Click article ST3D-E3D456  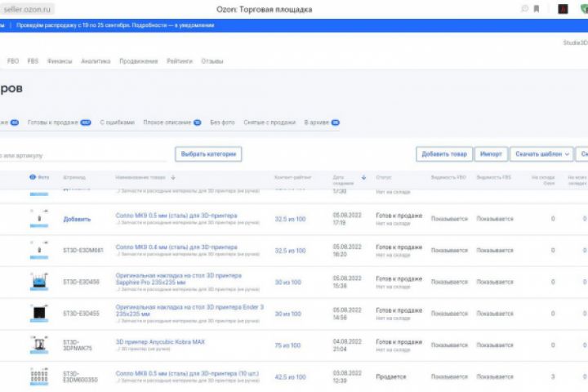pyautogui.click(x=81, y=282)
